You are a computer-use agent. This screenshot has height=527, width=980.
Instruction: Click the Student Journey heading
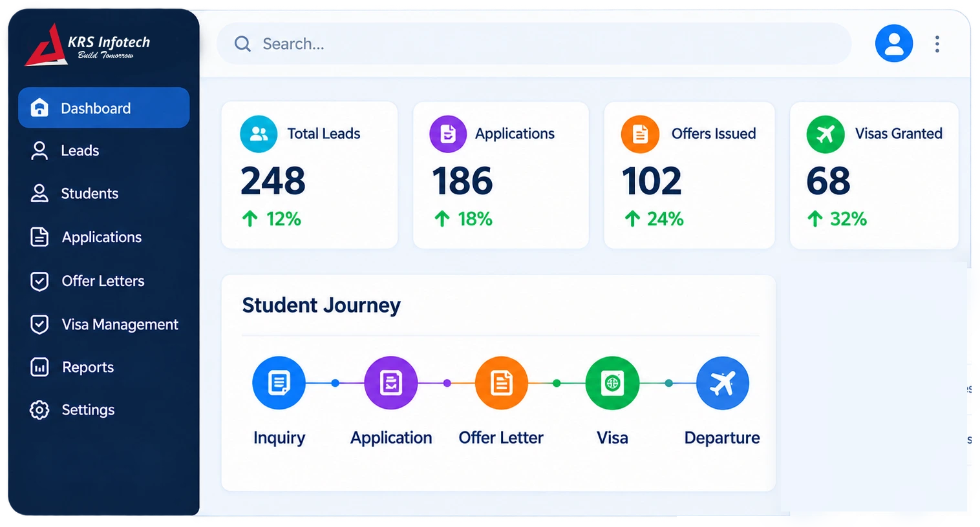321,305
